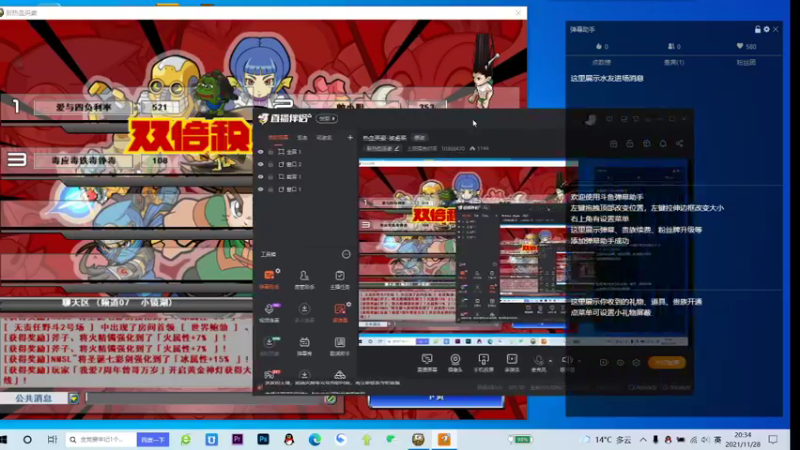Switch to the third scene tab

point(324,138)
